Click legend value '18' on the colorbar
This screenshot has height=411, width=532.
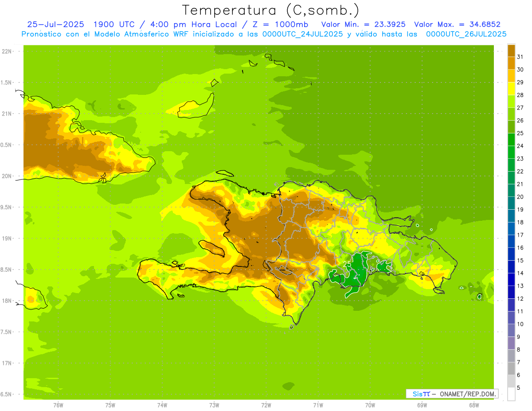pyautogui.click(x=520, y=222)
